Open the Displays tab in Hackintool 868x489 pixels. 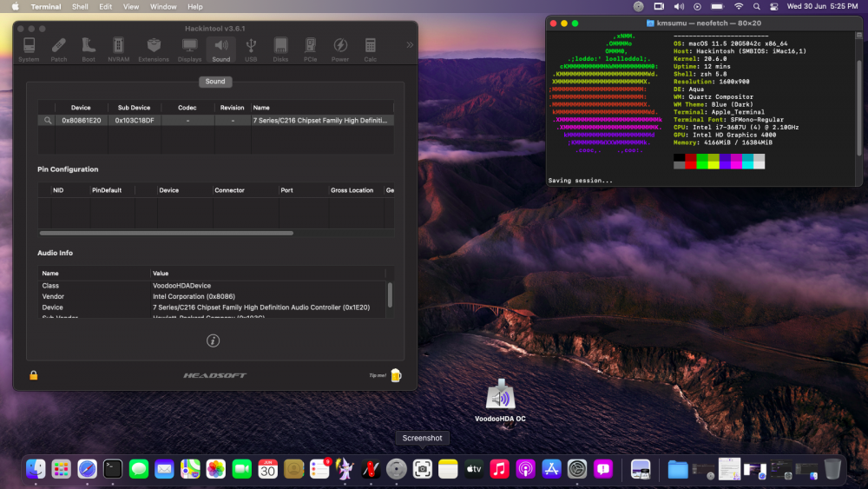(189, 50)
